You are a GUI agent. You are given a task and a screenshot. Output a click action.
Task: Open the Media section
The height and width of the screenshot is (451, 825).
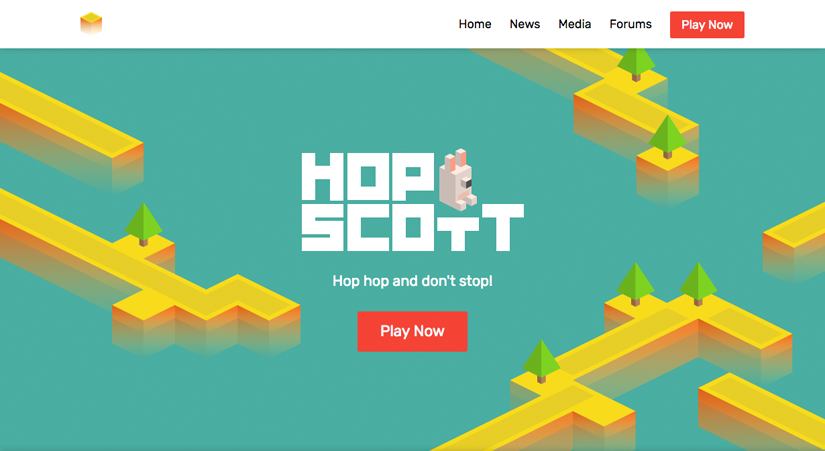point(575,24)
